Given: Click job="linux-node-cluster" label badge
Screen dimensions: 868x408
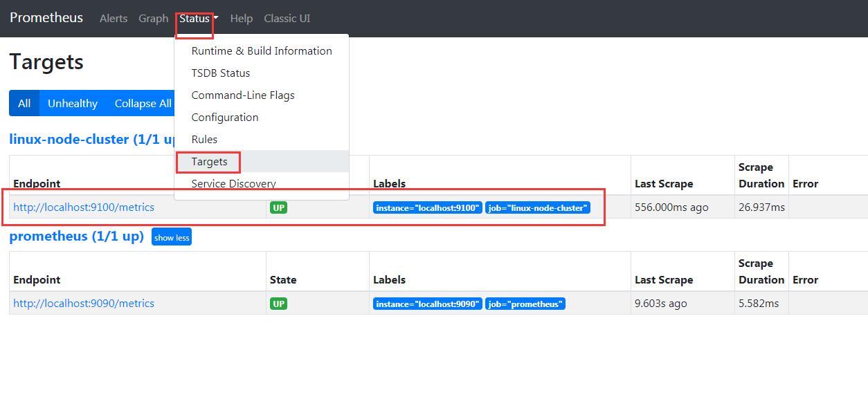Looking at the screenshot, I should pos(538,207).
